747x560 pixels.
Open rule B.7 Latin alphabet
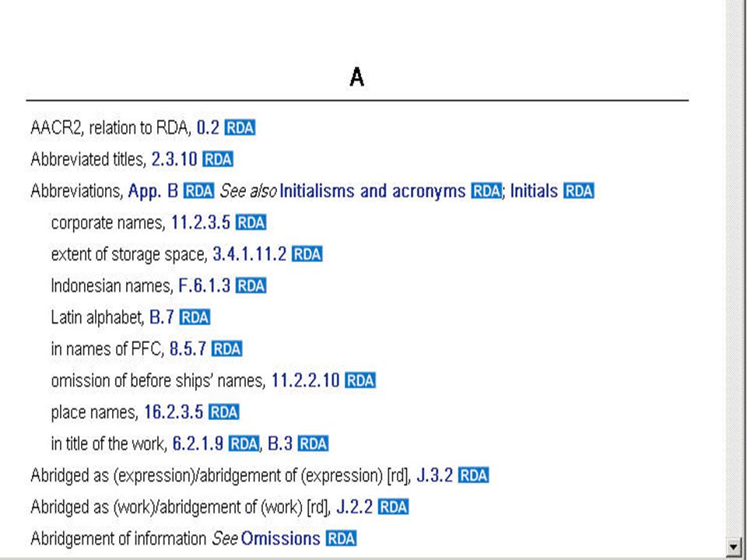162,317
